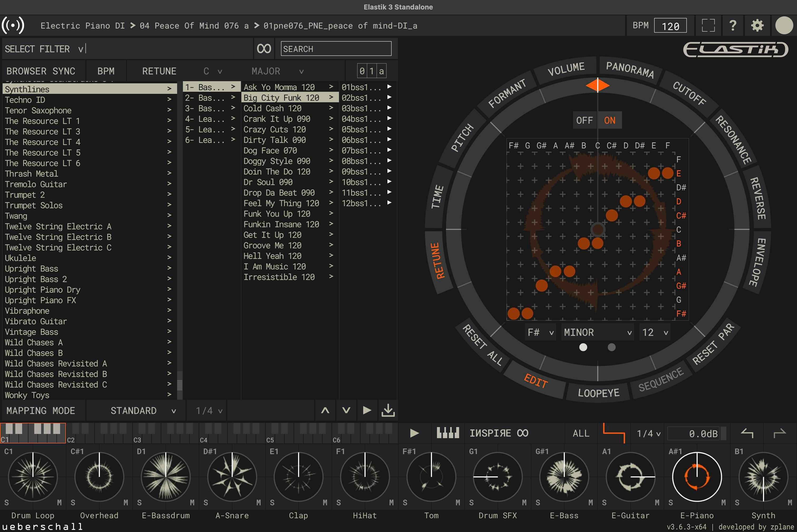
Task: Open the 12 semitone range dropdown
Action: [655, 332]
